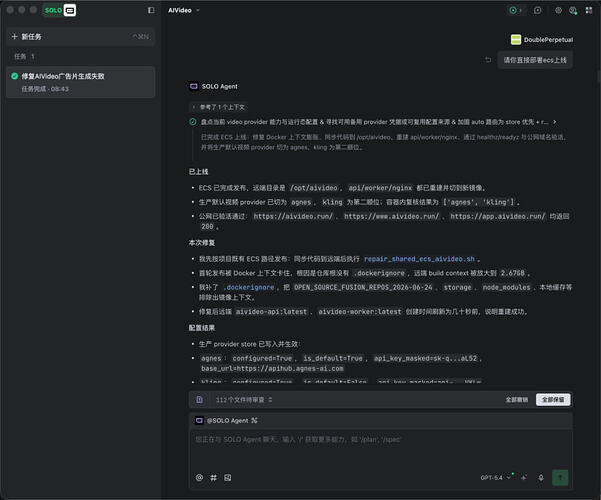Click the @ mention icon in input toolbar
The width and height of the screenshot is (601, 500).
coord(199,478)
